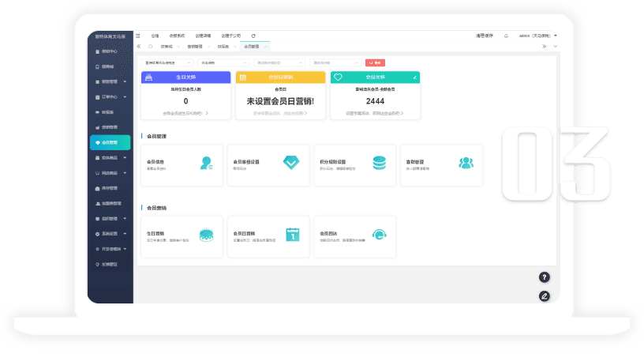
Task: Click 清理缓存 in the top bar
Action: click(485, 36)
